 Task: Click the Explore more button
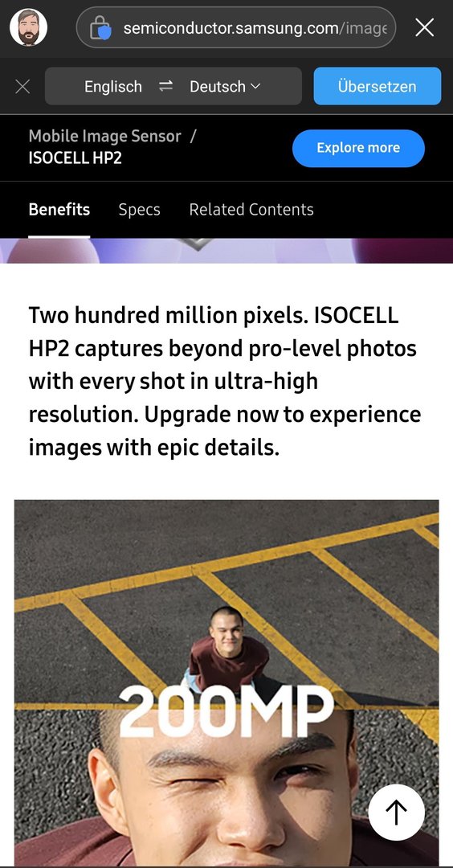pyautogui.click(x=358, y=148)
